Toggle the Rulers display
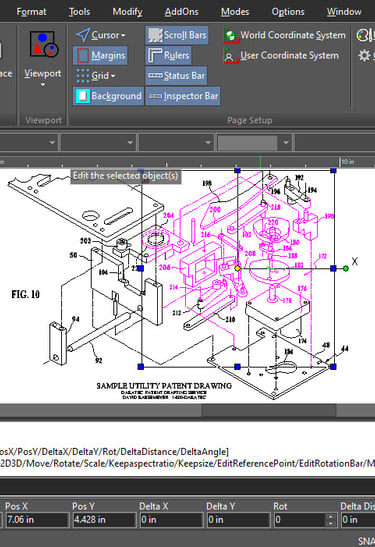This screenshot has height=547, width=375. 168,55
